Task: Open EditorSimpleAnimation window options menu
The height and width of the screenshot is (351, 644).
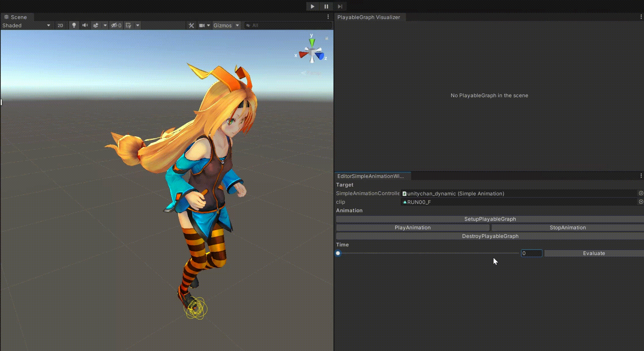Action: coord(641,176)
